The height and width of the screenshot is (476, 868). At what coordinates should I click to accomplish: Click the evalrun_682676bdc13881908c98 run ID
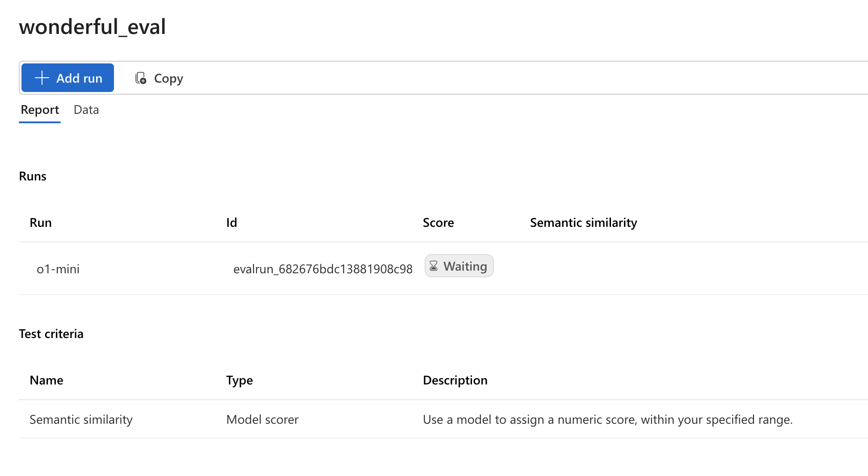coord(323,269)
